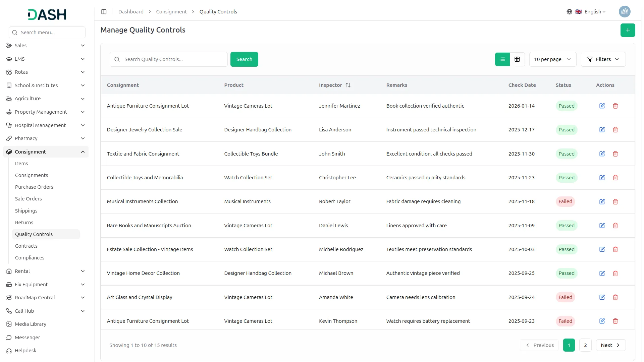This screenshot has height=362, width=644.
Task: Select the Sales sidebar icon
Action: (x=9, y=46)
